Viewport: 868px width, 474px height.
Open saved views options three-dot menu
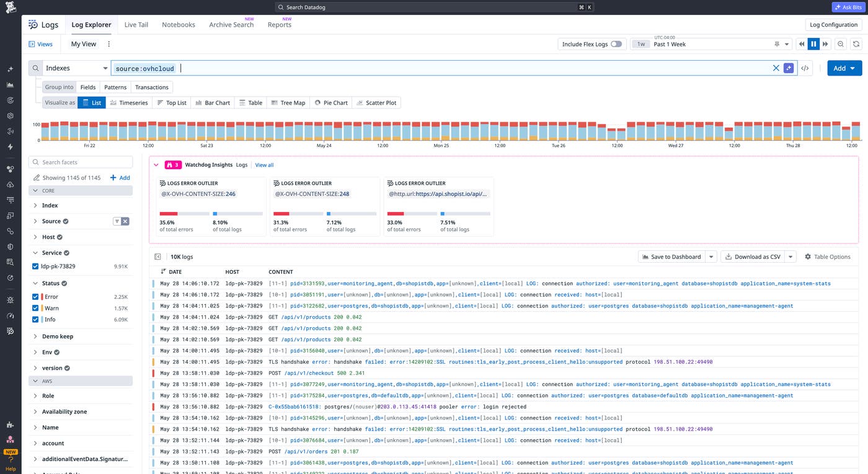point(109,44)
